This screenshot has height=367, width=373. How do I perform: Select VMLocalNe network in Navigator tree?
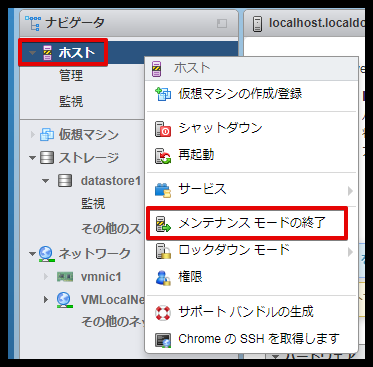113,300
